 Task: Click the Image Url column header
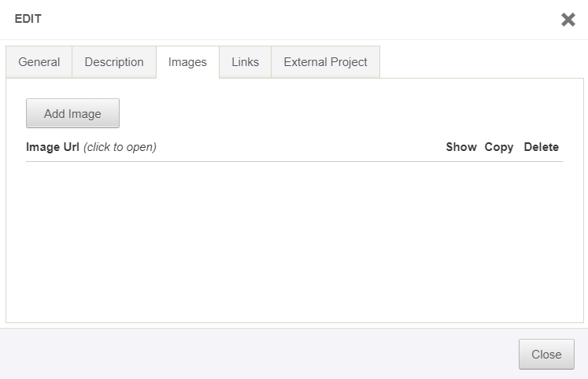pyautogui.click(x=53, y=147)
